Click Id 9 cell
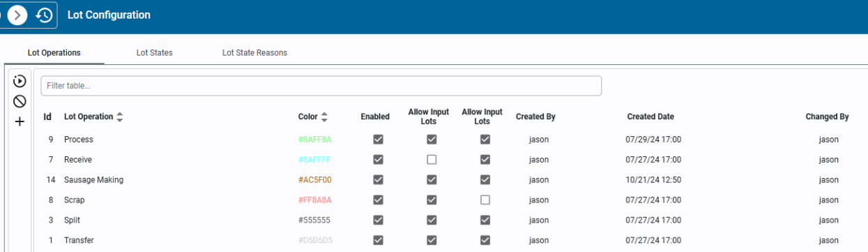The height and width of the screenshot is (252, 868). coord(51,140)
